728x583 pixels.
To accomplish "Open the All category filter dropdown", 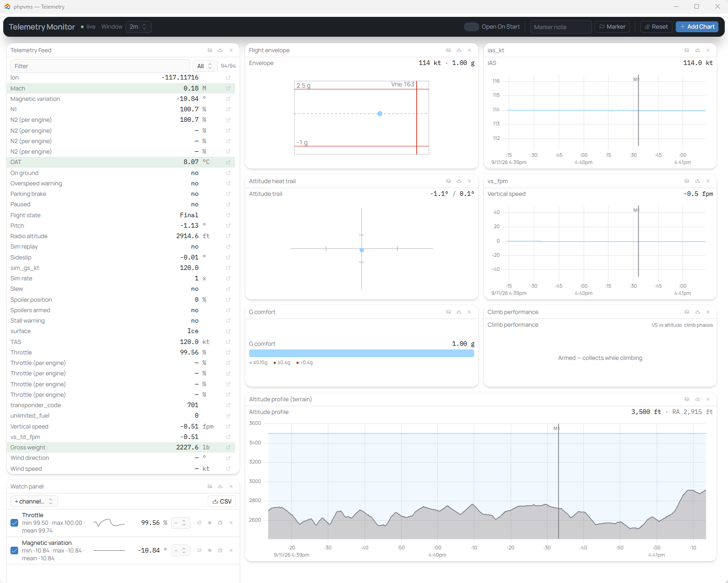I will coord(205,66).
